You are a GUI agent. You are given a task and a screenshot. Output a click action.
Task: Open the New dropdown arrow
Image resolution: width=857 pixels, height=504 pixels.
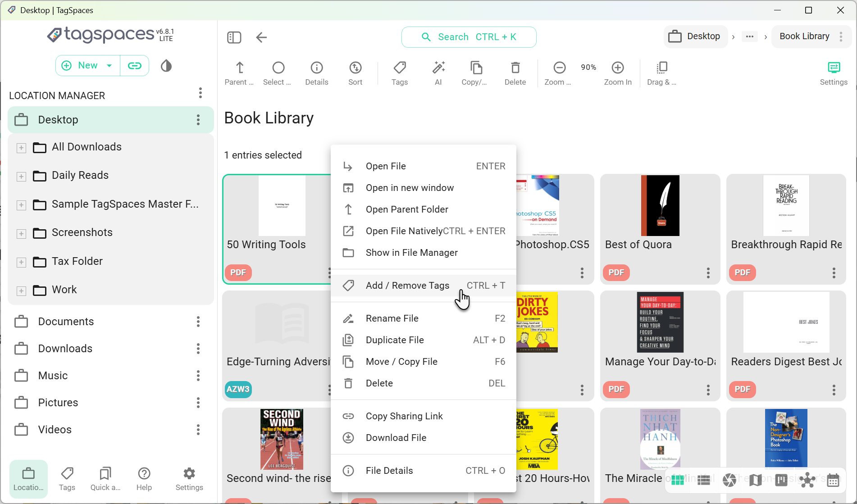(x=109, y=66)
